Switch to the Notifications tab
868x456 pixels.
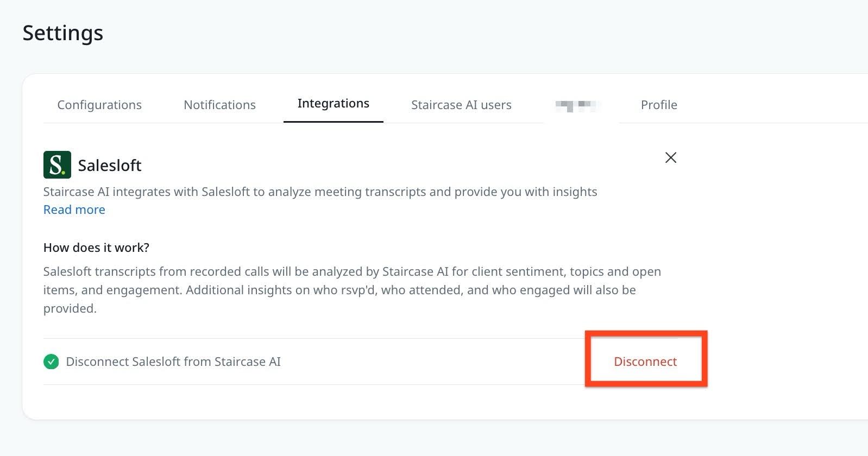pos(219,105)
